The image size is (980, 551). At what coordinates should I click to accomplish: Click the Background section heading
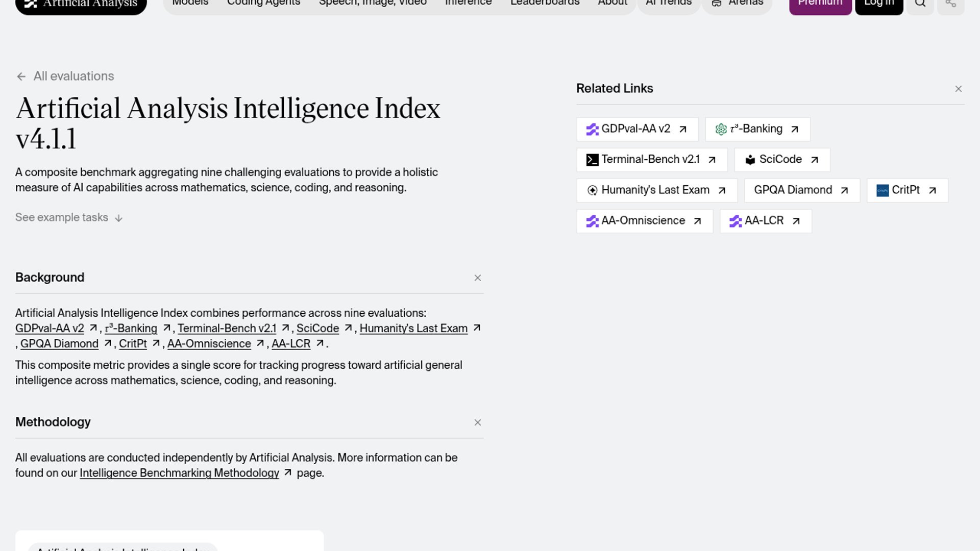point(50,278)
